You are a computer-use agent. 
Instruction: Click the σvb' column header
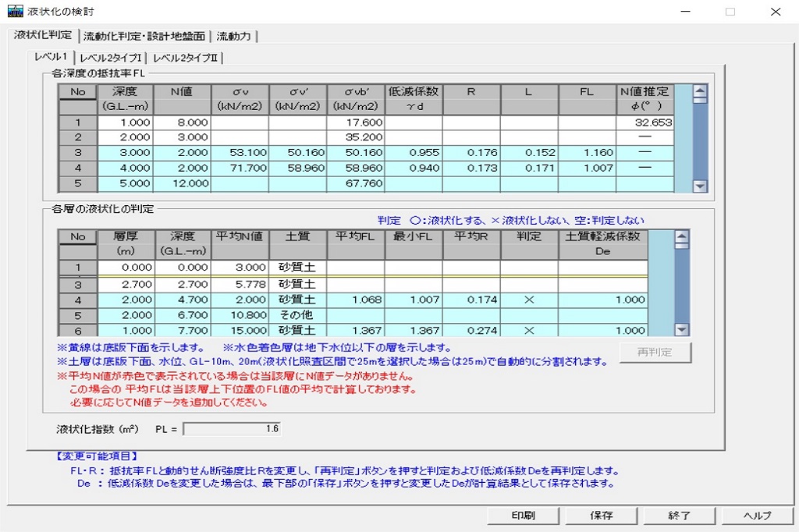356,99
